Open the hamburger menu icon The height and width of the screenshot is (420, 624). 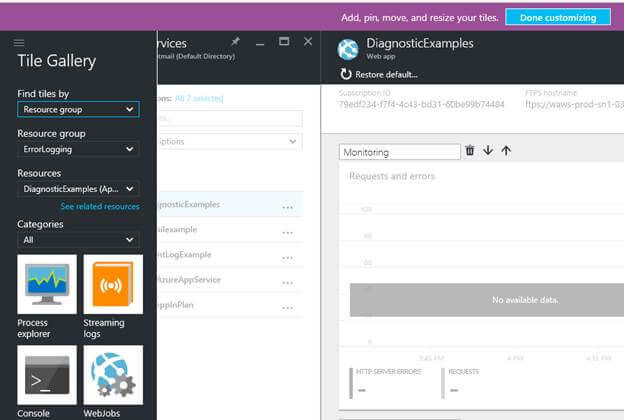19,43
